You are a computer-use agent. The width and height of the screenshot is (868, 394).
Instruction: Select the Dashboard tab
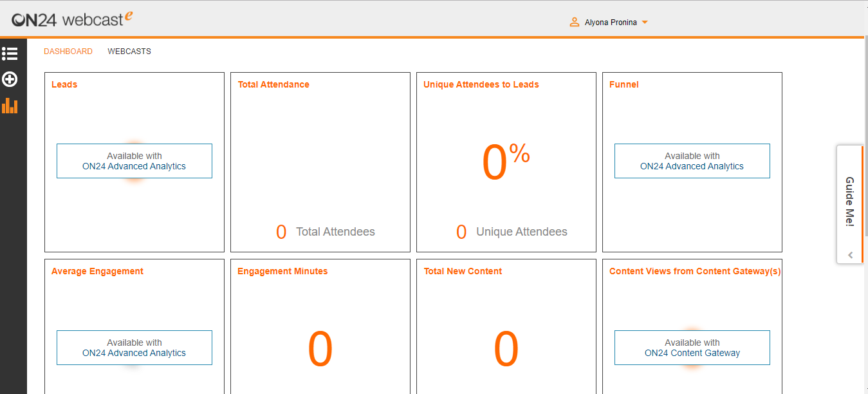coord(68,52)
